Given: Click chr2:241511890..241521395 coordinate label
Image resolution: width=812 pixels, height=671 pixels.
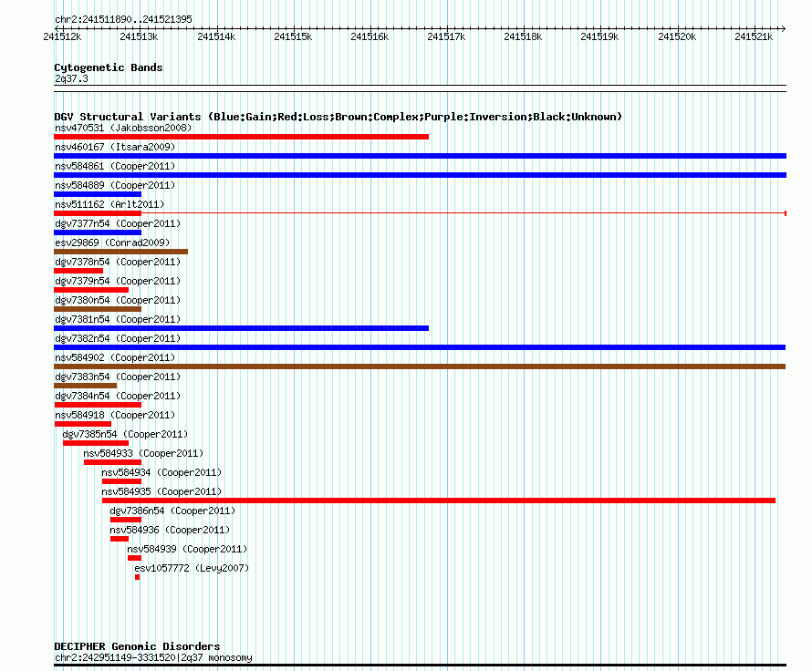Looking at the screenshot, I should point(123,19).
